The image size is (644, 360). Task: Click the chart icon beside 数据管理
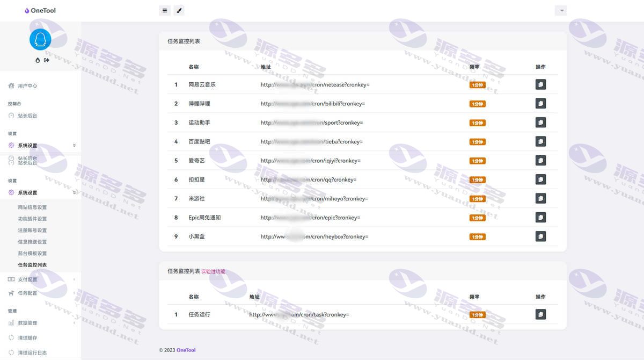tap(11, 323)
